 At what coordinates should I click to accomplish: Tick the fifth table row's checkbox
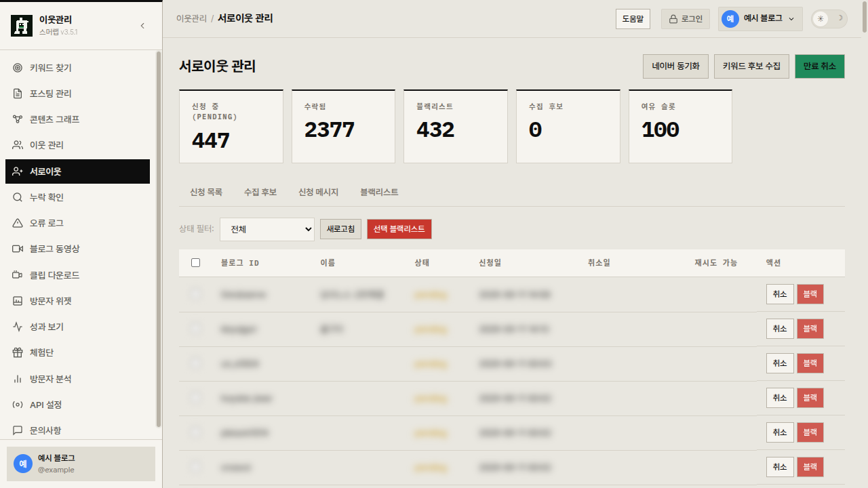pos(196,432)
